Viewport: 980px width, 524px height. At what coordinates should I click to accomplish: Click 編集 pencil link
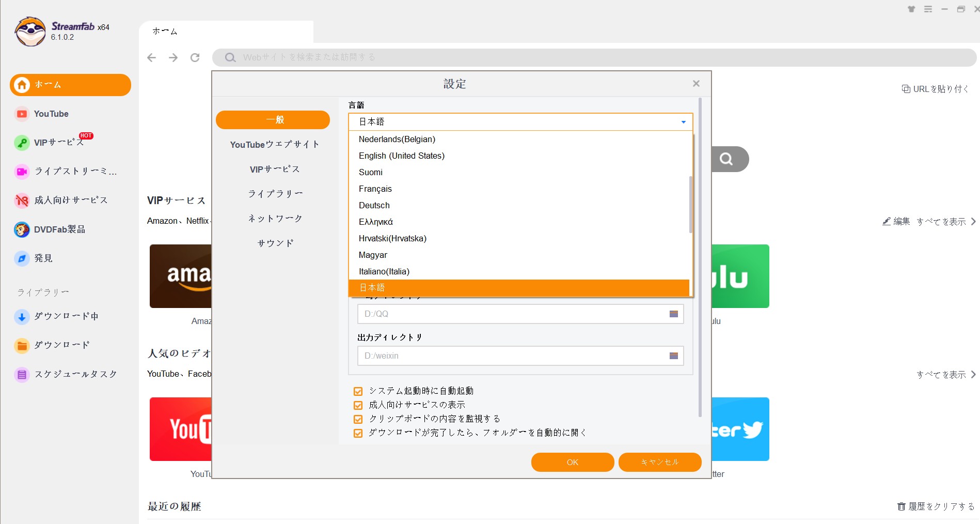pyautogui.click(x=896, y=221)
